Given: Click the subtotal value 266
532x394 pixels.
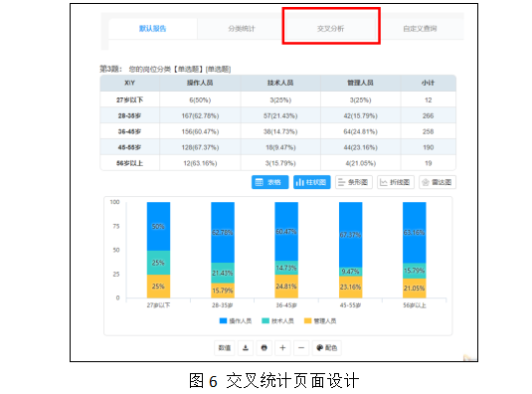Looking at the screenshot, I should point(429,115).
